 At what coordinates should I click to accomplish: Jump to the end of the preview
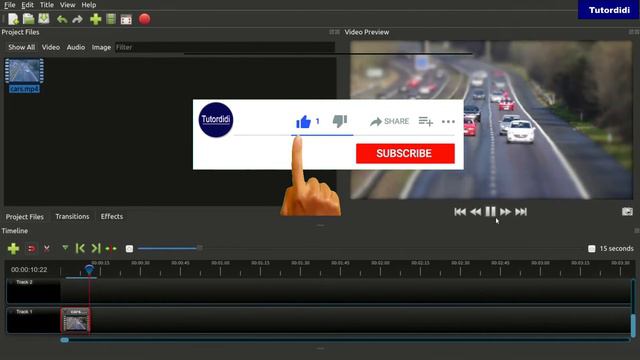point(521,211)
